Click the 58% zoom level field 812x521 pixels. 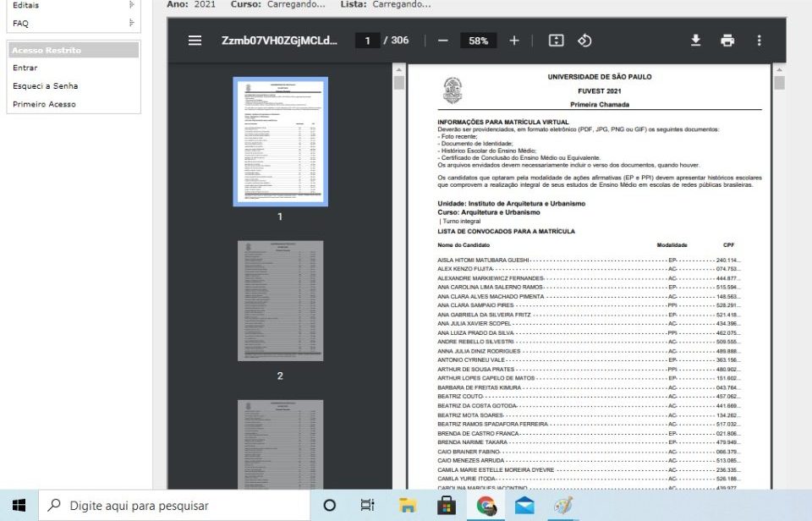point(478,41)
